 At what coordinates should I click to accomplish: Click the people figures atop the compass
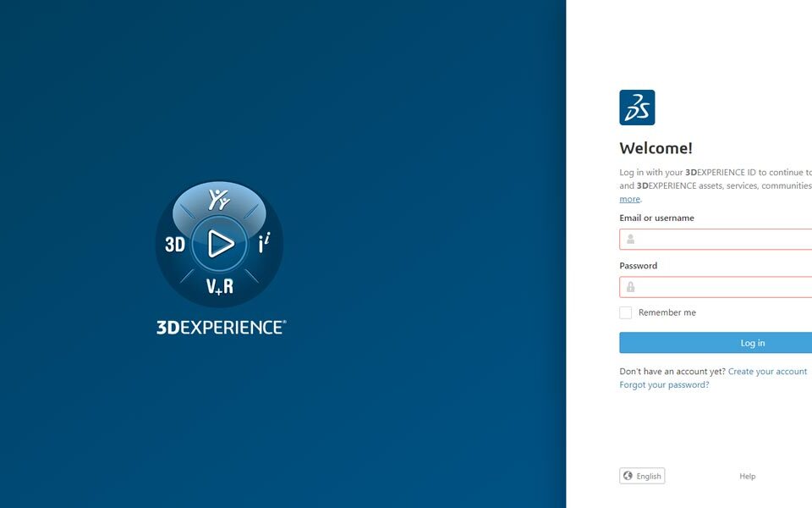(x=218, y=200)
